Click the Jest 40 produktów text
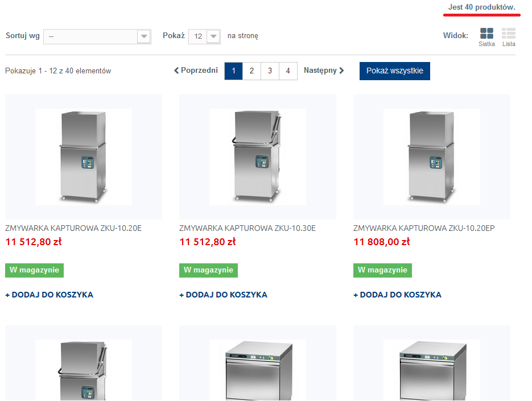The height and width of the screenshot is (401, 532). 482,7
